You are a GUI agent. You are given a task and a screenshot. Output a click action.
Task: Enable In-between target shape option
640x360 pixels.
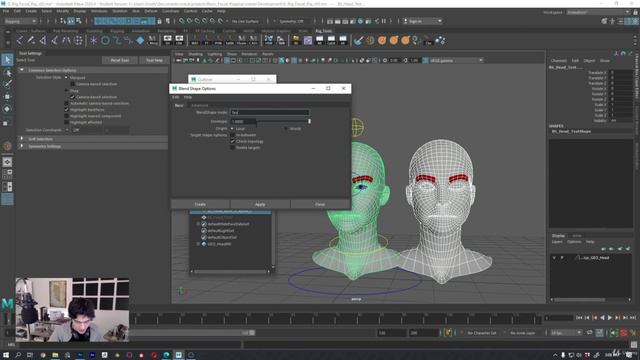233,135
